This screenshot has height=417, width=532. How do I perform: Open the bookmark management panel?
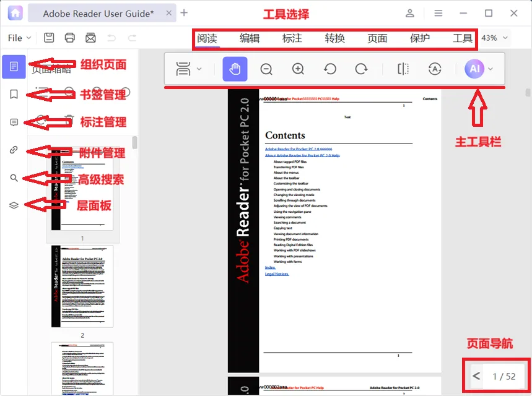coord(14,94)
